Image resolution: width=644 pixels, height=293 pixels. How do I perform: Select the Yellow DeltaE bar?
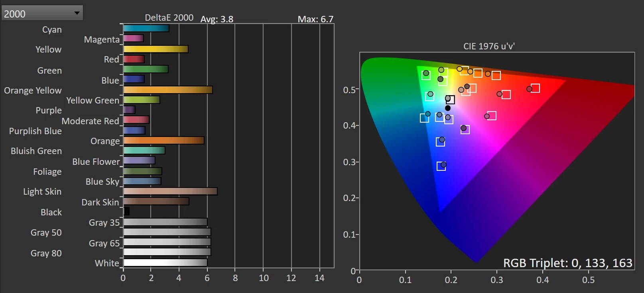156,49
